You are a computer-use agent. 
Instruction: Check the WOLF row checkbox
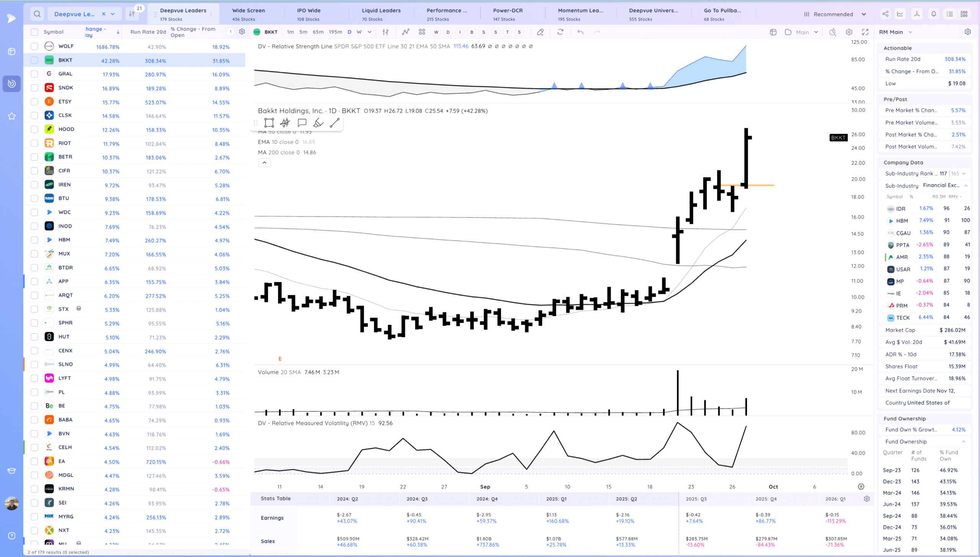[34, 46]
